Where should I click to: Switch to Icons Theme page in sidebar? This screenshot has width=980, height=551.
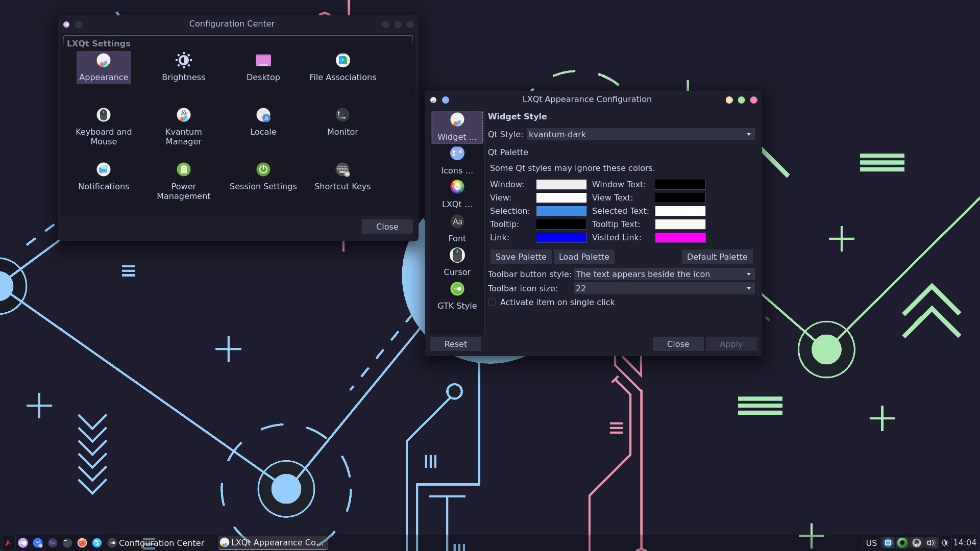pos(457,161)
